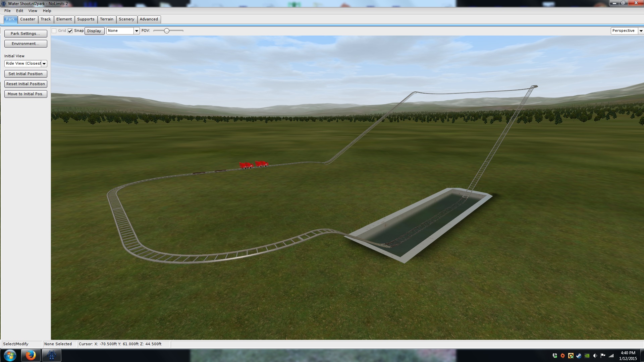Open the Action Center flag icon
This screenshot has height=362, width=644.
[603, 356]
